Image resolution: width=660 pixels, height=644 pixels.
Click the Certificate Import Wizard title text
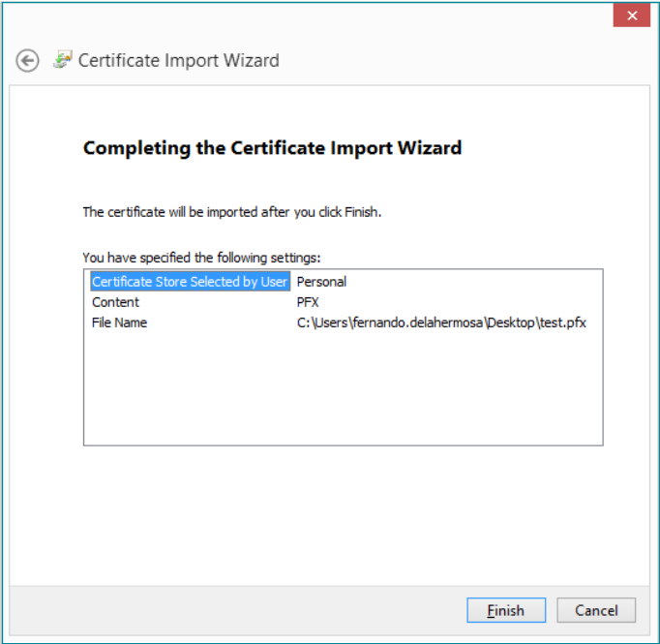coord(178,61)
